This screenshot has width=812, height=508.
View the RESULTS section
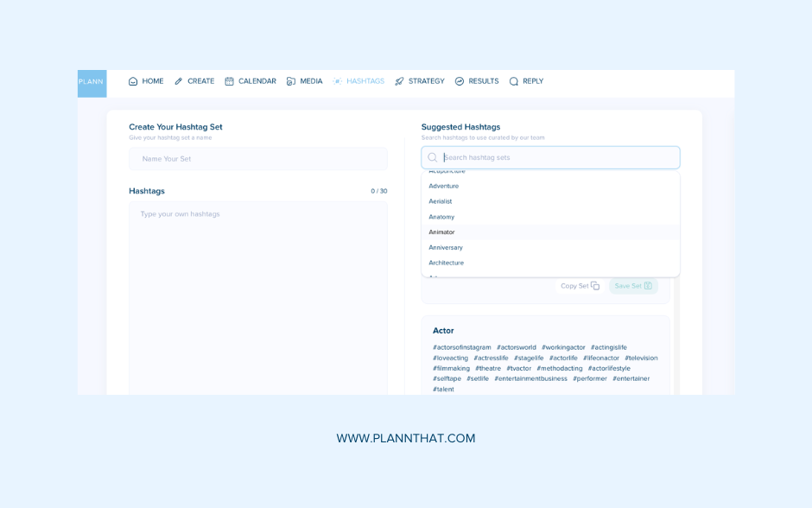pyautogui.click(x=477, y=81)
